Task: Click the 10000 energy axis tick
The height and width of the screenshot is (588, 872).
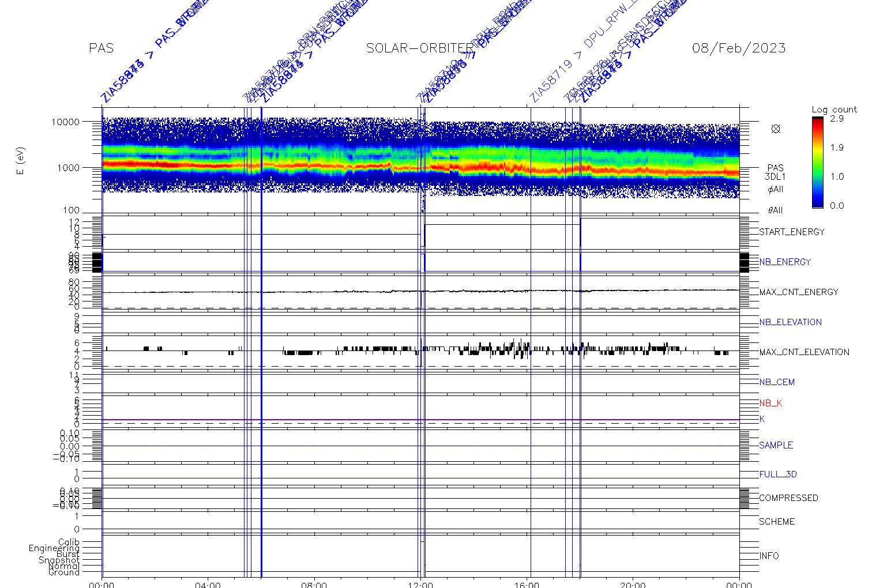Action: (65, 122)
